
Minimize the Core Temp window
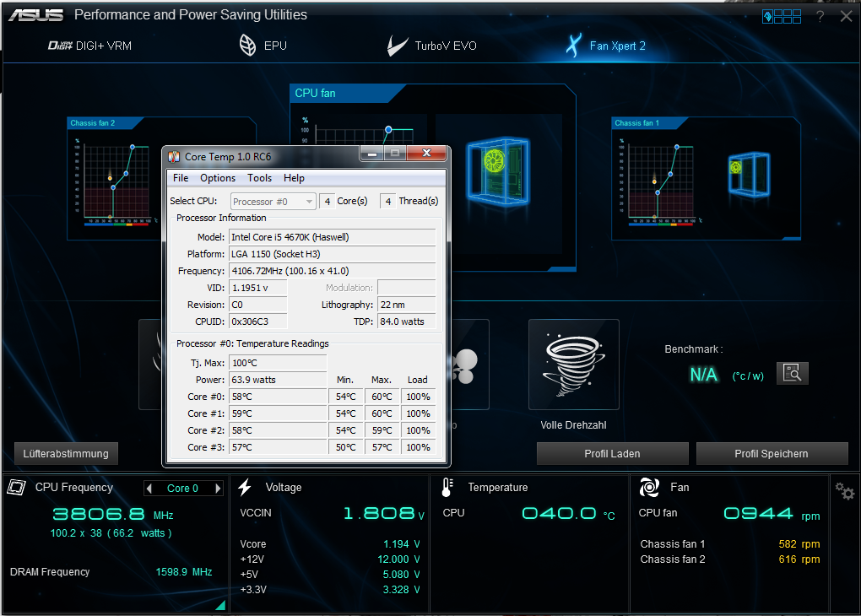click(371, 154)
